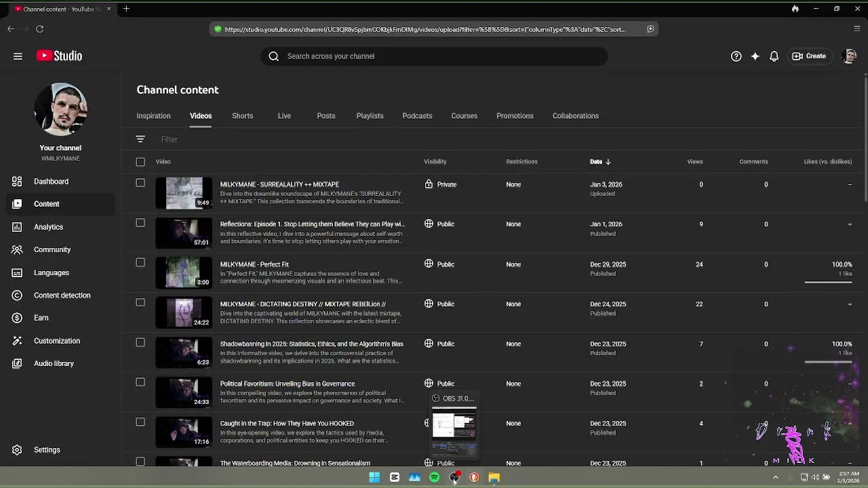Switch to the Podcasts tab
This screenshot has height=488, width=868.
(x=417, y=116)
